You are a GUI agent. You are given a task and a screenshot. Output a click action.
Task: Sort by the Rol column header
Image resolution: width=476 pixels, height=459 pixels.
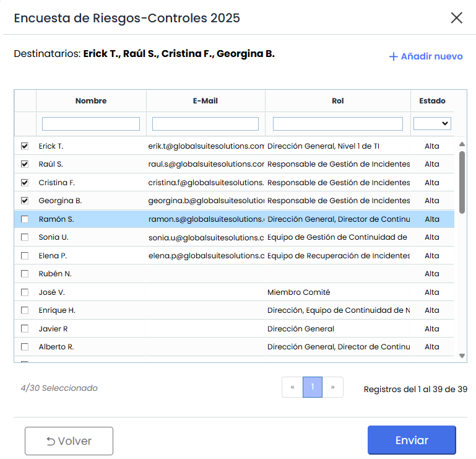[338, 101]
